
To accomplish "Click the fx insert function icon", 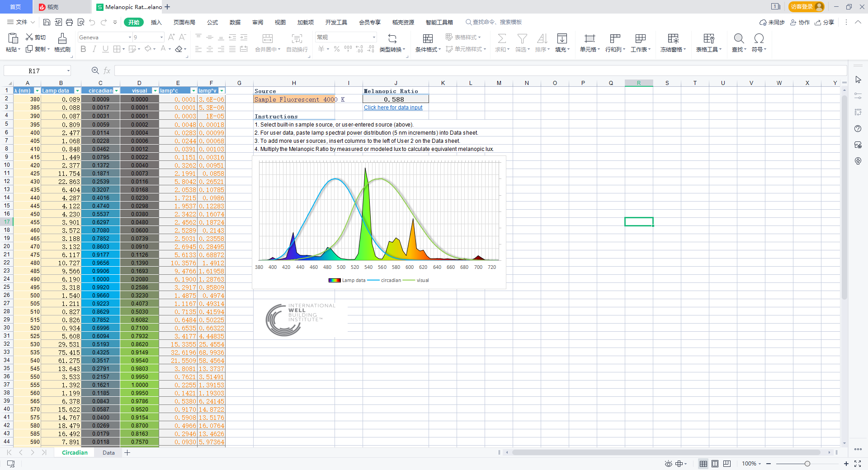I will [107, 70].
